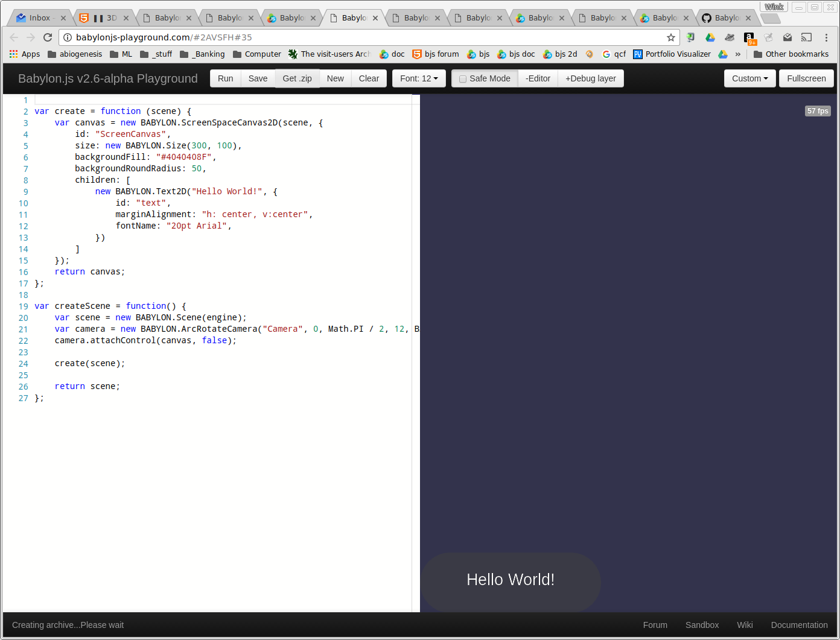Click the "create(scene);" code line
The height and width of the screenshot is (640, 840).
click(x=90, y=363)
